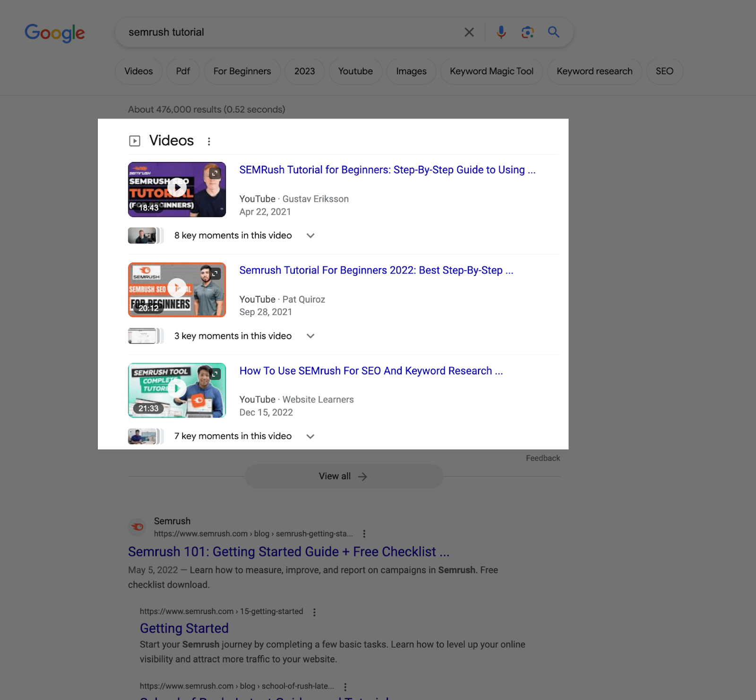This screenshot has height=700, width=756.
Task: Open the three-dot menu on Semrush 101 result
Action: (x=364, y=534)
